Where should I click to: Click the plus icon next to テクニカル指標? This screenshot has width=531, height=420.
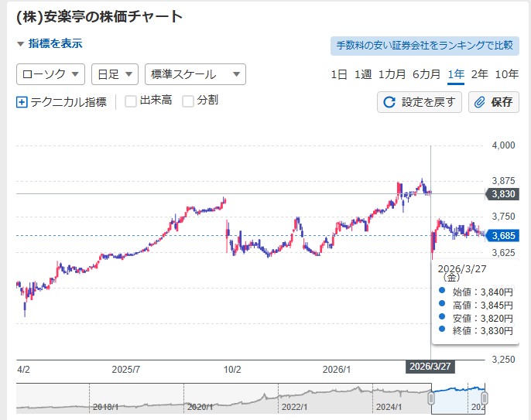click(x=22, y=102)
